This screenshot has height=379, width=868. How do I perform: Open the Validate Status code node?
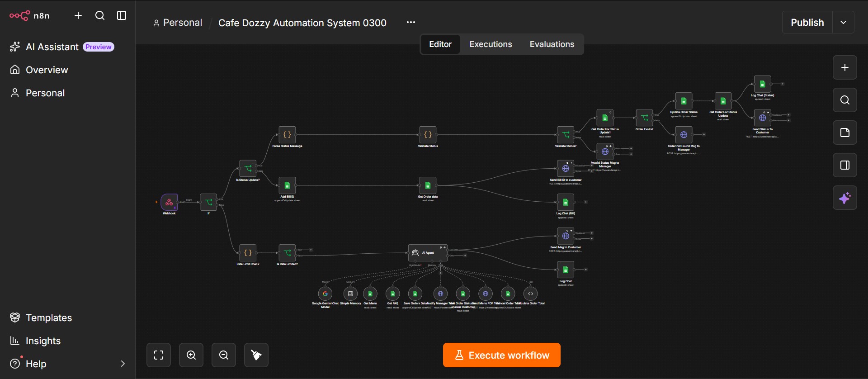428,135
